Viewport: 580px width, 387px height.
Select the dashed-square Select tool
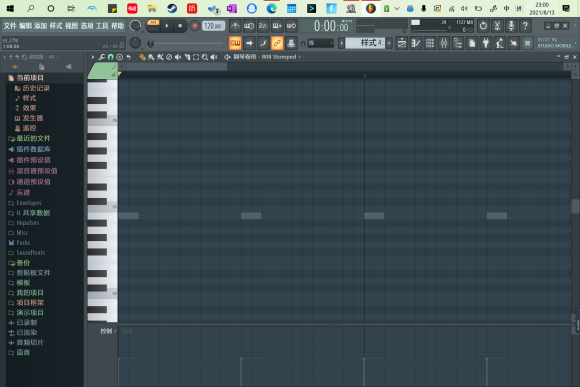[196, 57]
